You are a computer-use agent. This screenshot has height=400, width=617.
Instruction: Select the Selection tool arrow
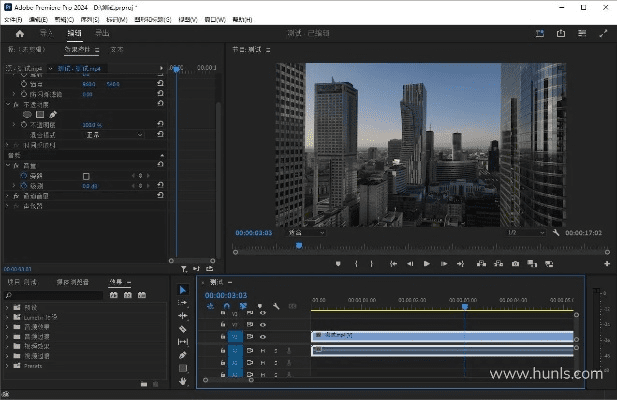pyautogui.click(x=183, y=290)
